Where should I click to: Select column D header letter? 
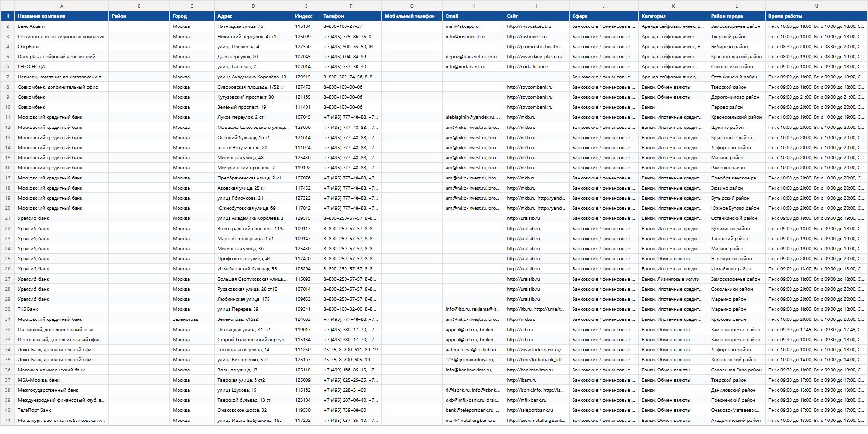253,6
